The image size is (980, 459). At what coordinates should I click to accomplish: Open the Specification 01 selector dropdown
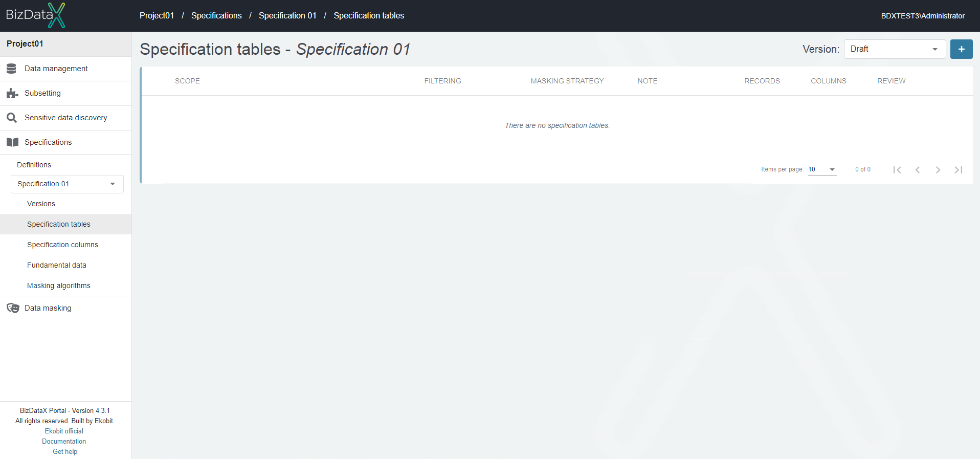pos(67,184)
